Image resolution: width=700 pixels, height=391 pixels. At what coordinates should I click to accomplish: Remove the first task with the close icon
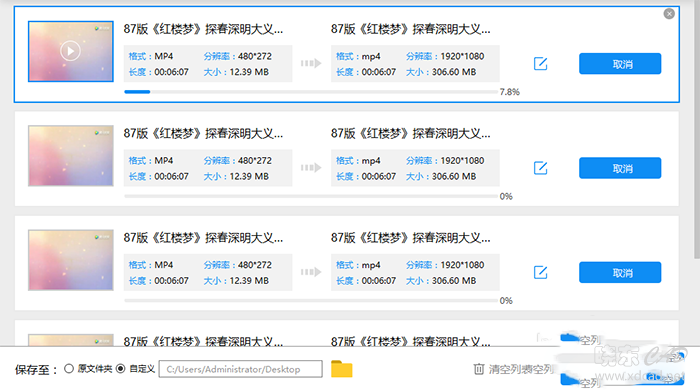point(669,14)
